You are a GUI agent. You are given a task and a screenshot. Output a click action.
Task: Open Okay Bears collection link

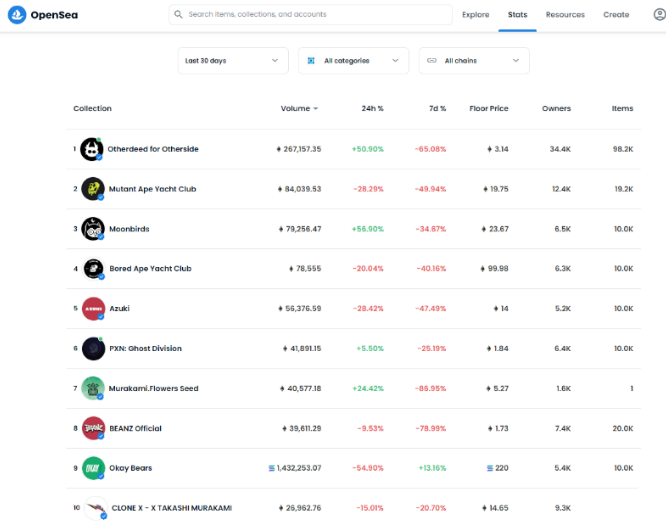click(x=130, y=468)
